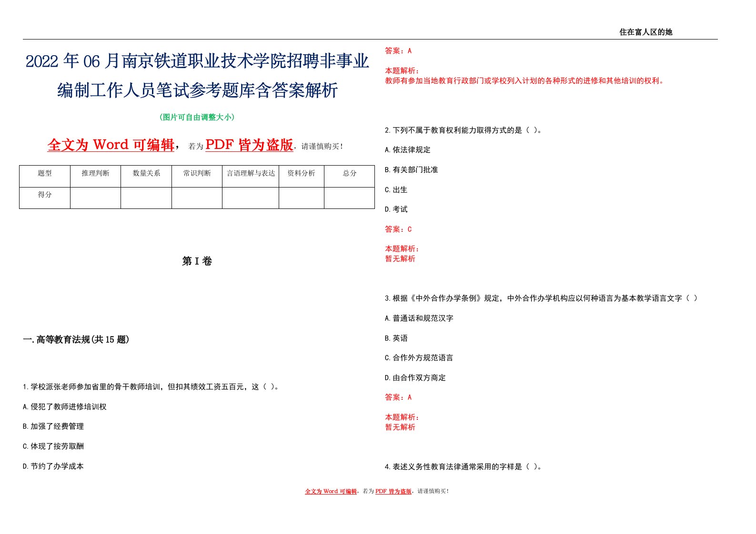
Task: Click the red text PDF皆为盗版 under the title
Action: point(249,145)
